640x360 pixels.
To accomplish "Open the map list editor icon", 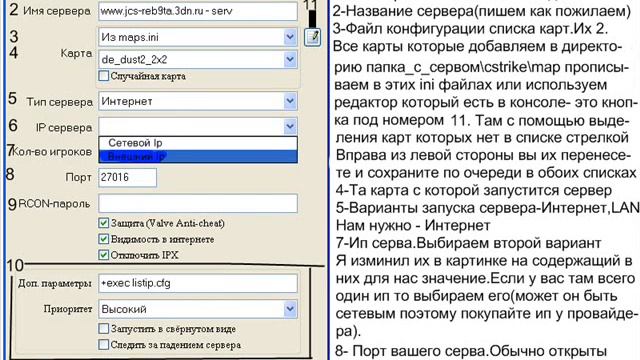I will (312, 37).
